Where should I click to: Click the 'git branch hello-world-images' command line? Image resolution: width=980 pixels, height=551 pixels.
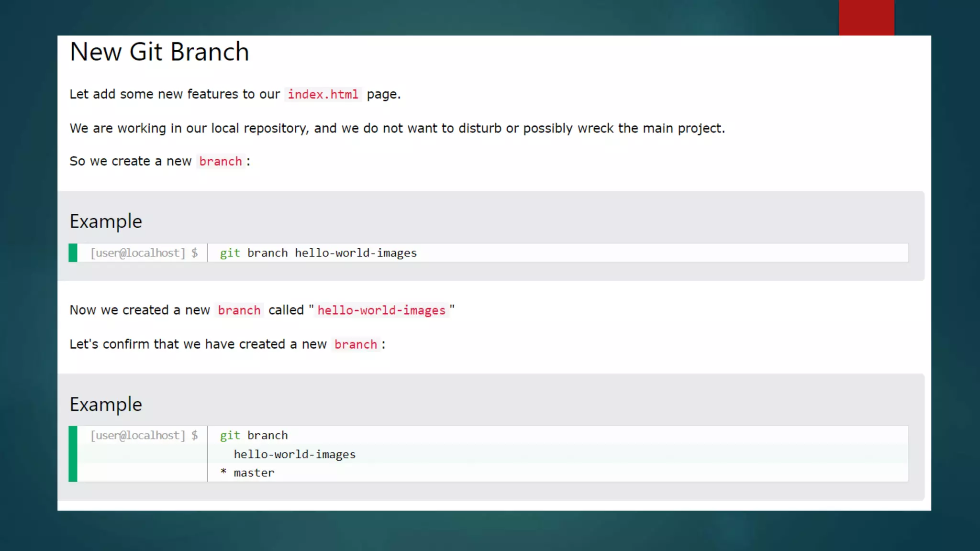tap(318, 253)
